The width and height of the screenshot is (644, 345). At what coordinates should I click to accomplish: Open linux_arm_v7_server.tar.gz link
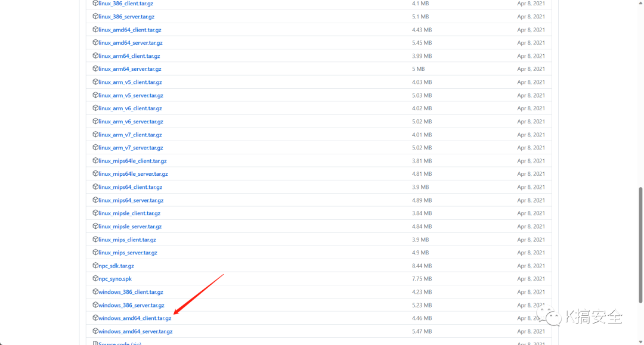pyautogui.click(x=131, y=148)
